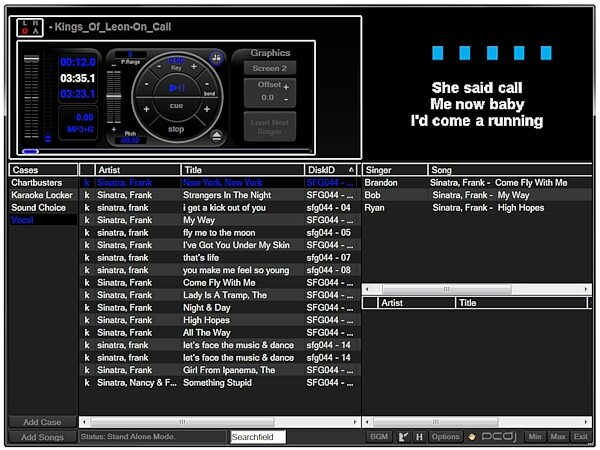
Task: Click the Singer column header
Action: (x=395, y=170)
